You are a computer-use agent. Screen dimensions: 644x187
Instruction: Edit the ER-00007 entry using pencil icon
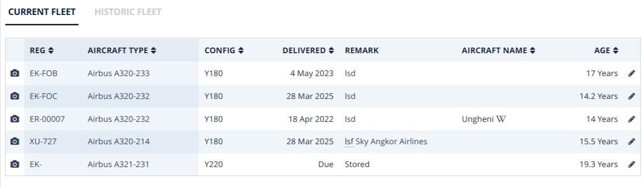(632, 119)
